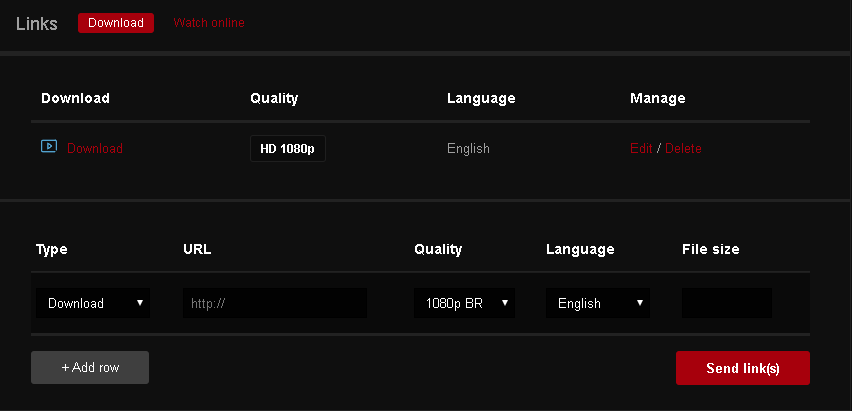Click the File size input box

(726, 303)
